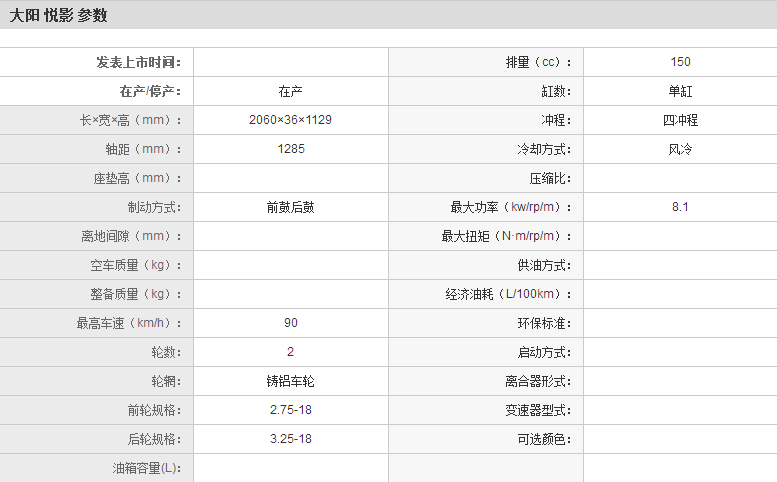Click the 排量（cc） label
This screenshot has height=482, width=777.
[541, 62]
